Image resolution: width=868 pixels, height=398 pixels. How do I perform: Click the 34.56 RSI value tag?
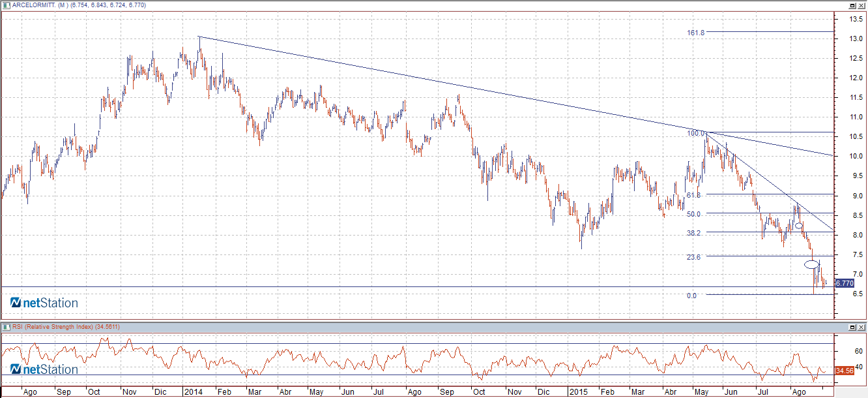(844, 371)
